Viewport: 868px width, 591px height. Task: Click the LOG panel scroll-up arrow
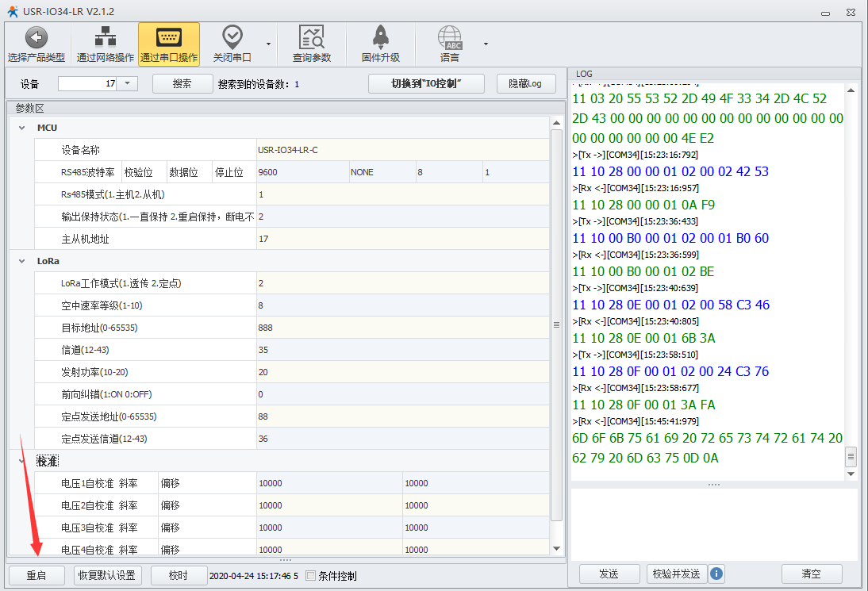[x=851, y=90]
